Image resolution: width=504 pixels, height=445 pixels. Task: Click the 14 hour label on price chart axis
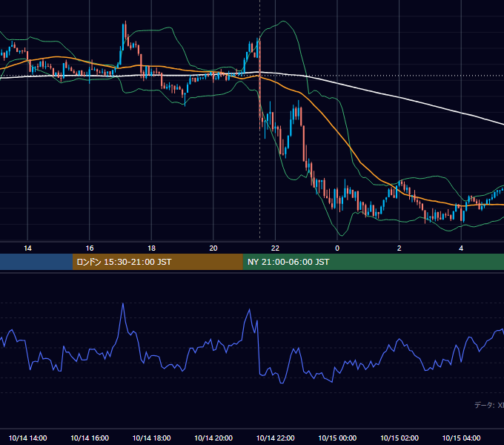(27, 248)
